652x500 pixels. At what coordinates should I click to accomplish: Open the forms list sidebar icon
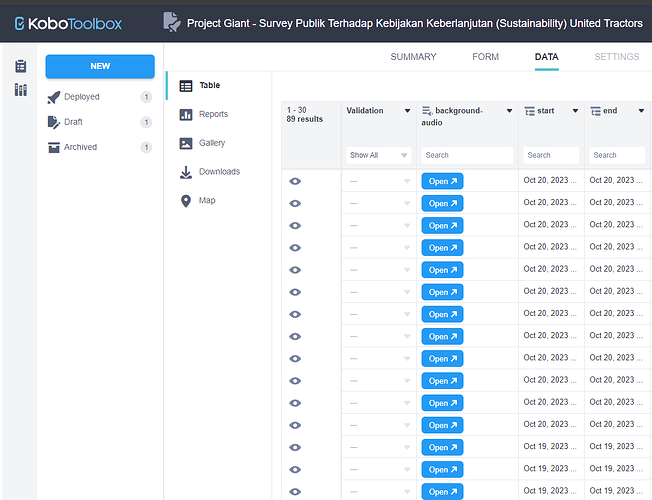tap(21, 67)
